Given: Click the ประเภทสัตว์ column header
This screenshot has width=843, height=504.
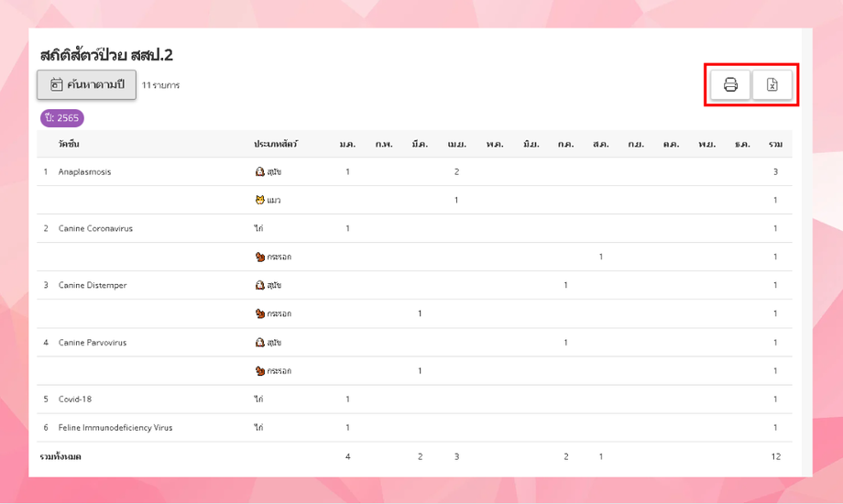Looking at the screenshot, I should coord(276,144).
